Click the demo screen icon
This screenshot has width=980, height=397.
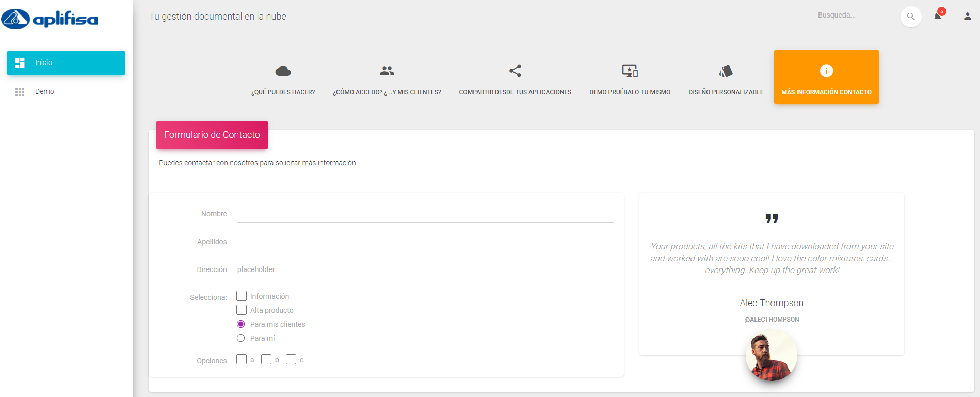tap(630, 71)
